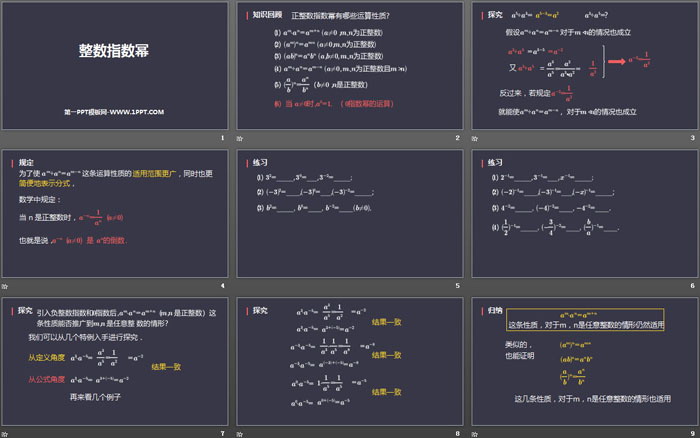
Task: Select slide 3 thumbnail 探究 with red arrow
Action: tap(585, 66)
